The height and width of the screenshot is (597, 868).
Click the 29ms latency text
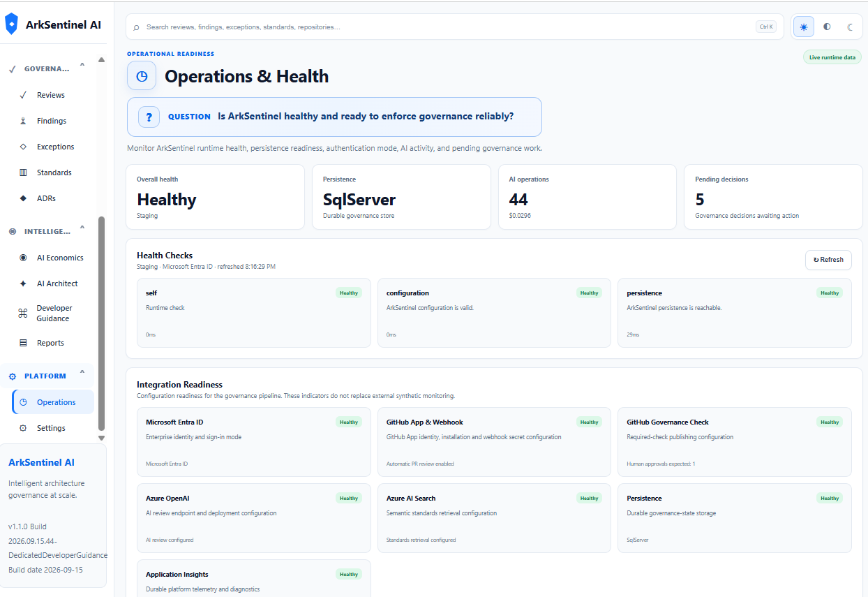point(633,335)
